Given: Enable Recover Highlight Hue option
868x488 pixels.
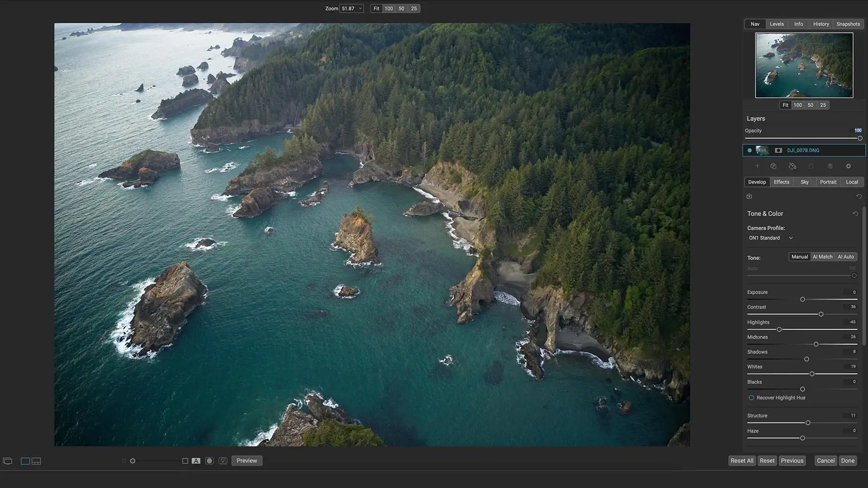Looking at the screenshot, I should click(751, 398).
